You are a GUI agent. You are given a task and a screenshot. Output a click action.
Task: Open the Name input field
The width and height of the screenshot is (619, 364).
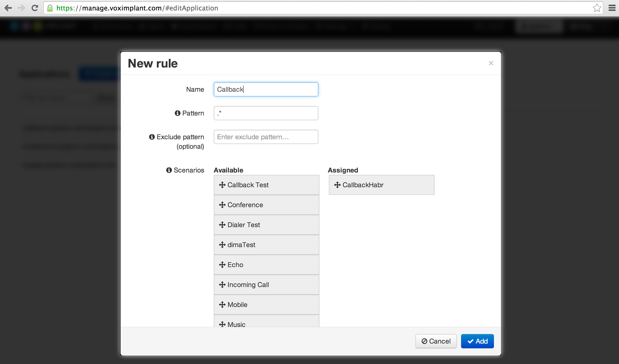pos(266,89)
